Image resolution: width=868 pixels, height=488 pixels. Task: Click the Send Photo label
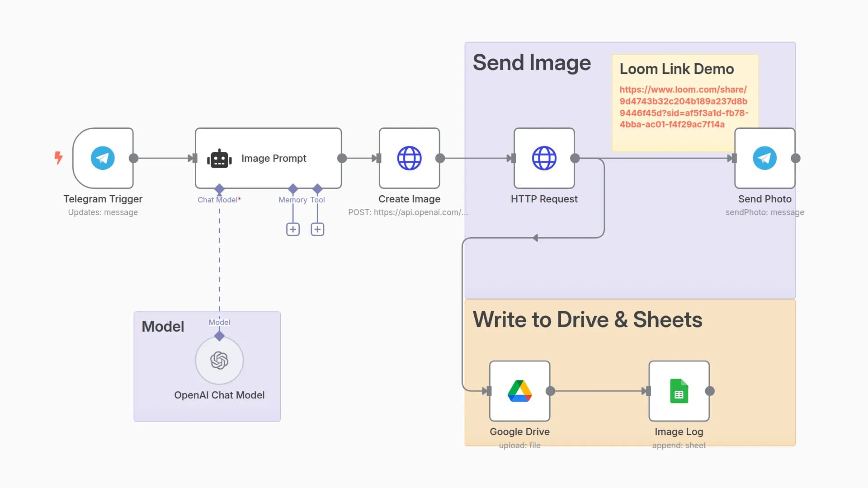pos(764,199)
